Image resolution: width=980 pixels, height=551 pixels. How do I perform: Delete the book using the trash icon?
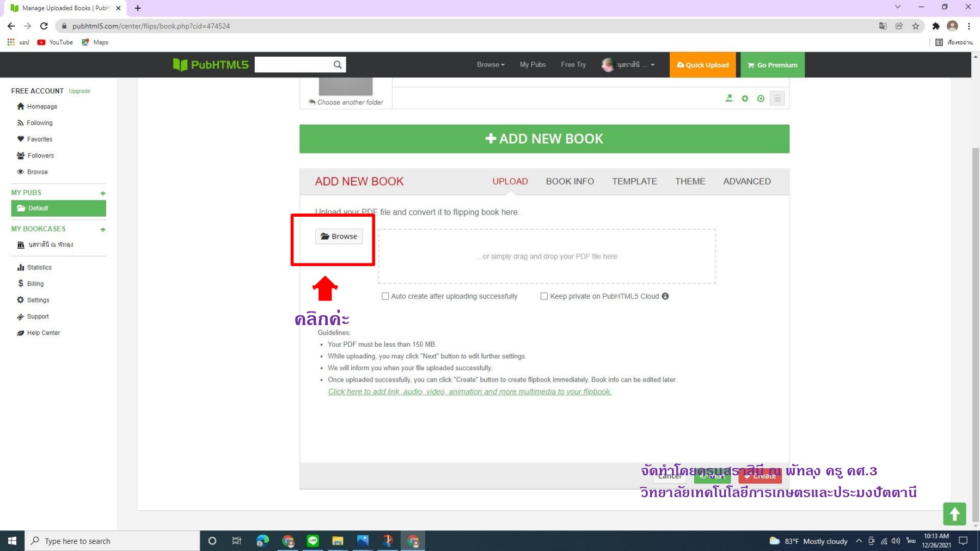pos(777,99)
